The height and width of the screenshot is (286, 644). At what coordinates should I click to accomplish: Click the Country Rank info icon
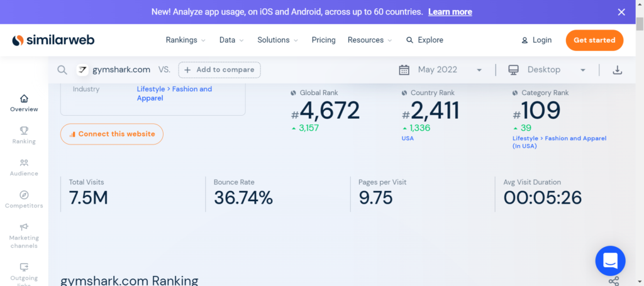tap(404, 93)
